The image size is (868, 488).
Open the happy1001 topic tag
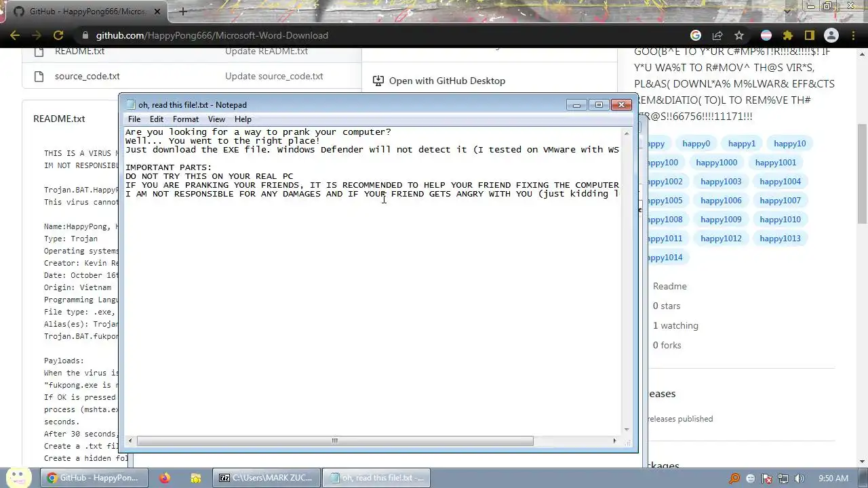pyautogui.click(x=775, y=163)
